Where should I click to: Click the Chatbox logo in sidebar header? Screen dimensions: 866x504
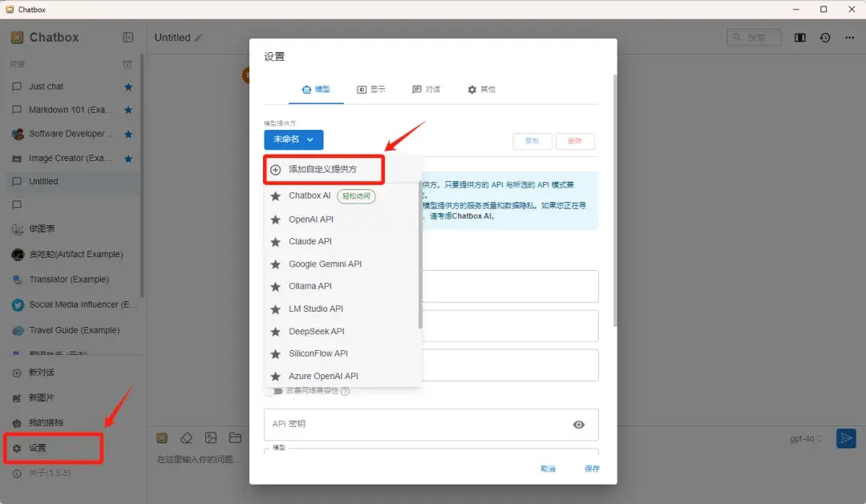click(x=17, y=38)
